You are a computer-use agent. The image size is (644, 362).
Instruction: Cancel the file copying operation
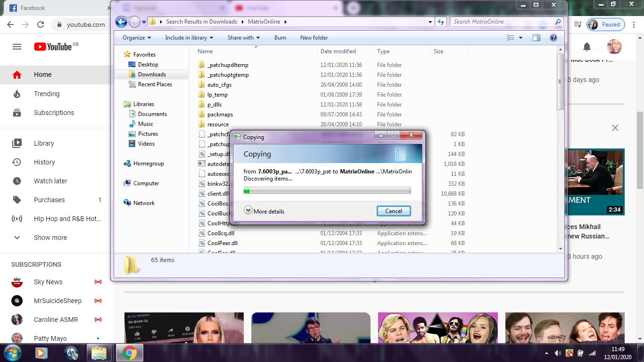coord(394,211)
